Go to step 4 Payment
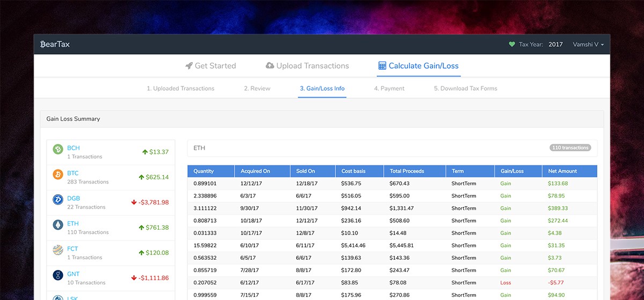This screenshot has width=644, height=300. point(389,89)
